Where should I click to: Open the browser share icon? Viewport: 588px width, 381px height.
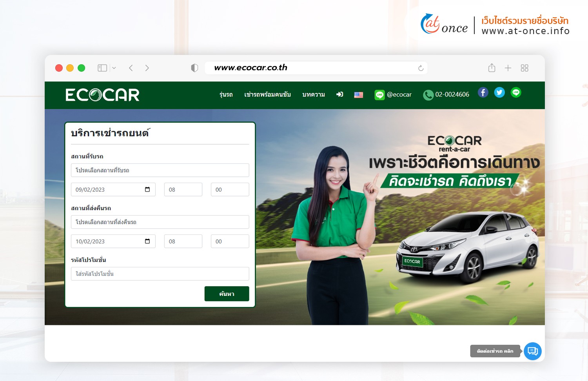[x=492, y=68]
